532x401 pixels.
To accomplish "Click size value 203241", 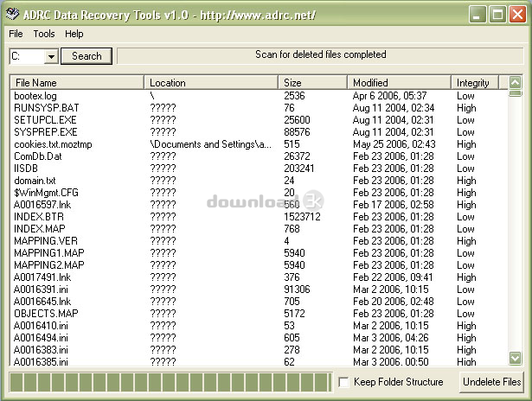I will pos(299,169).
